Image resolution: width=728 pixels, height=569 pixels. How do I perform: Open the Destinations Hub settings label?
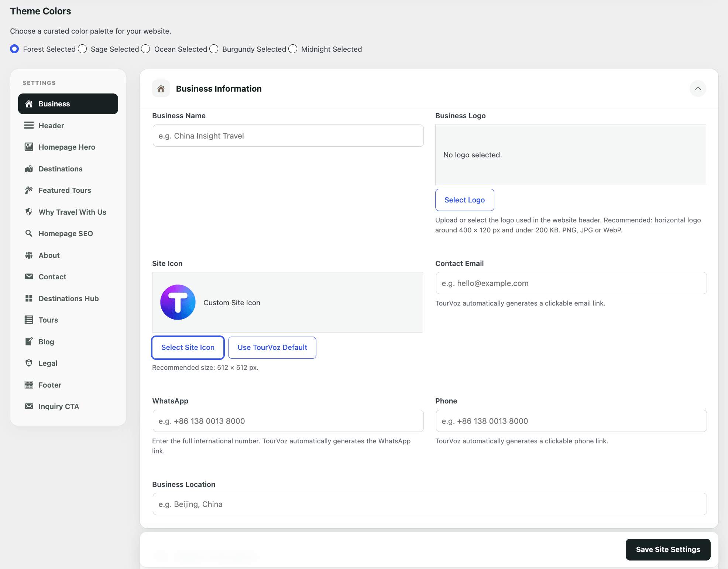click(69, 299)
